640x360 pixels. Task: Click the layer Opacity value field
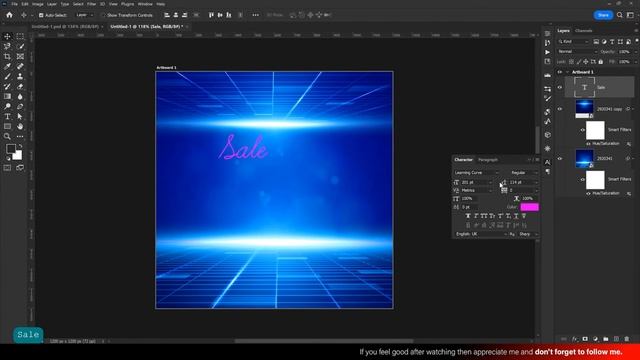coord(624,52)
